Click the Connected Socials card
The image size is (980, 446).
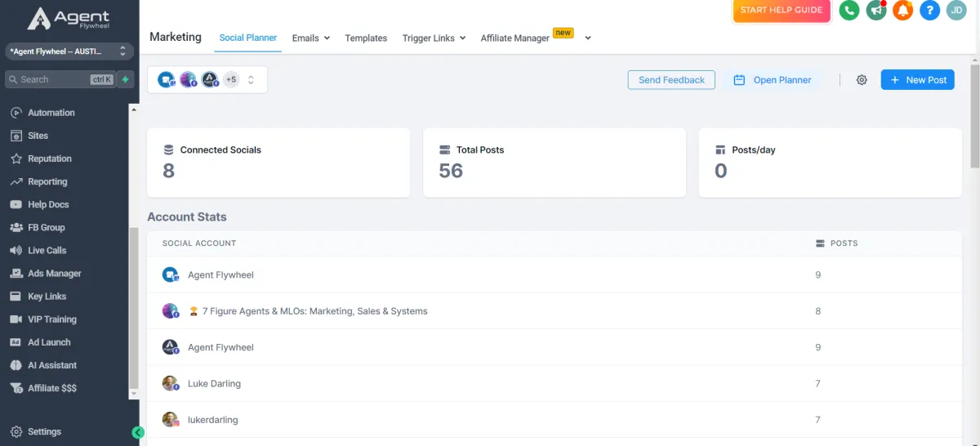pyautogui.click(x=278, y=162)
